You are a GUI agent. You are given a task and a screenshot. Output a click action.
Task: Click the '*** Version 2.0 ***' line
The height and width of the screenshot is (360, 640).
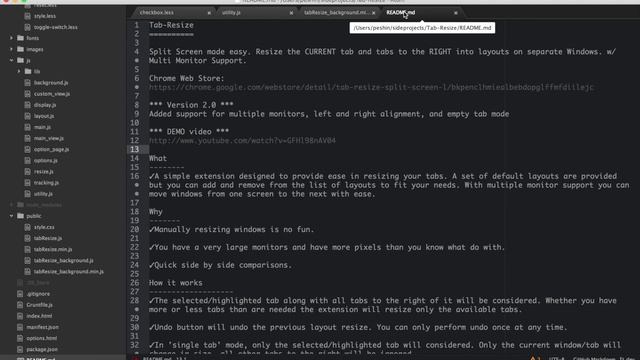tap(191, 105)
